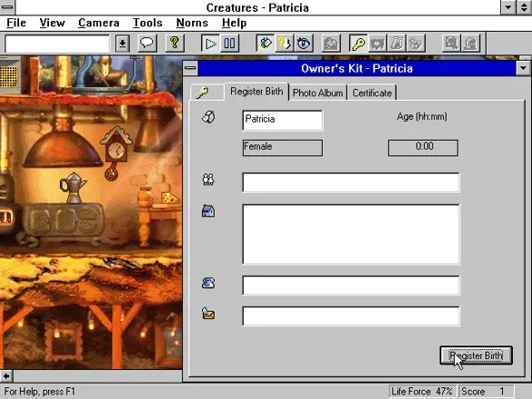Click the cheese wedge on the table
This screenshot has width=532, height=399.
pos(169,198)
